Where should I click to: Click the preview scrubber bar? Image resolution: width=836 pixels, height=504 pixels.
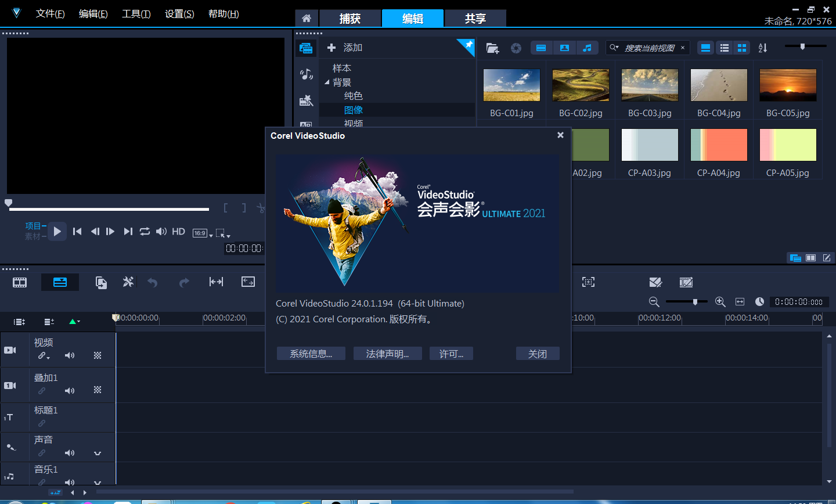(x=109, y=209)
